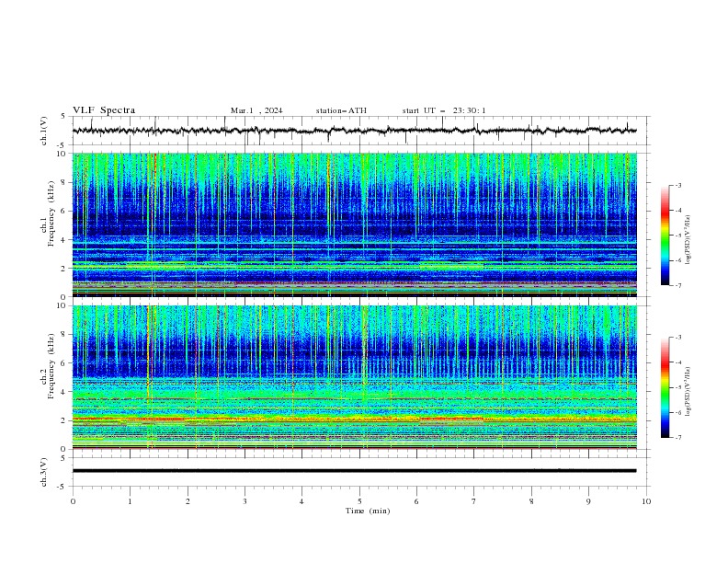The height and width of the screenshot is (563, 728).
Task: Click the '4' kHz tick on ch.2 axis
Action: (x=64, y=392)
